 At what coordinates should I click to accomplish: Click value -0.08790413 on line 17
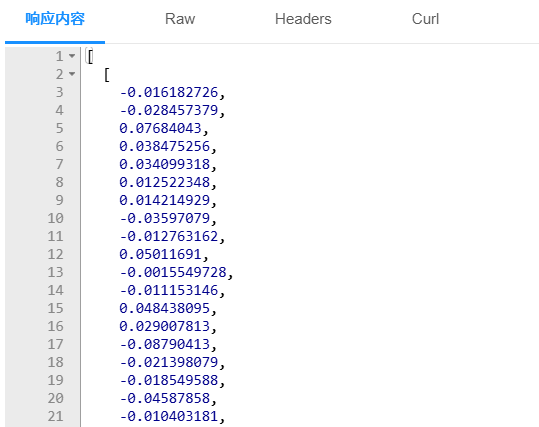[x=165, y=344]
